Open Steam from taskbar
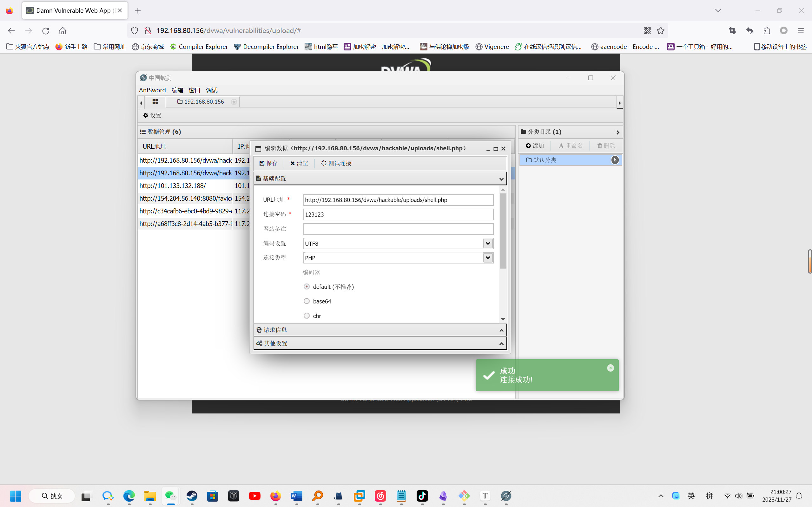The height and width of the screenshot is (507, 812). [x=192, y=496]
